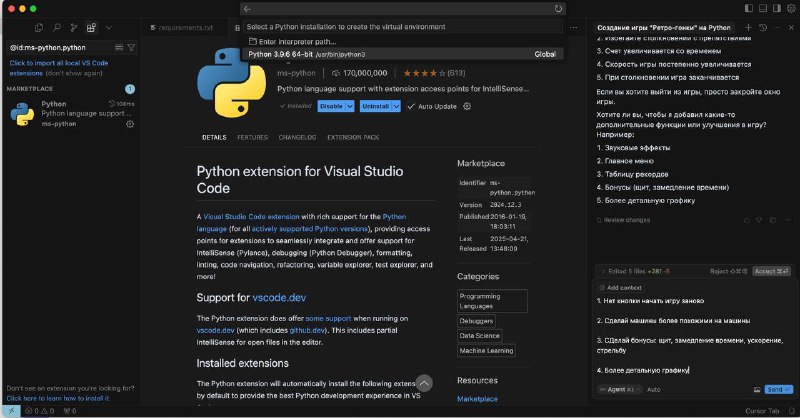
Task: Open dropdown arrow next to Uninstall
Action: (396, 106)
